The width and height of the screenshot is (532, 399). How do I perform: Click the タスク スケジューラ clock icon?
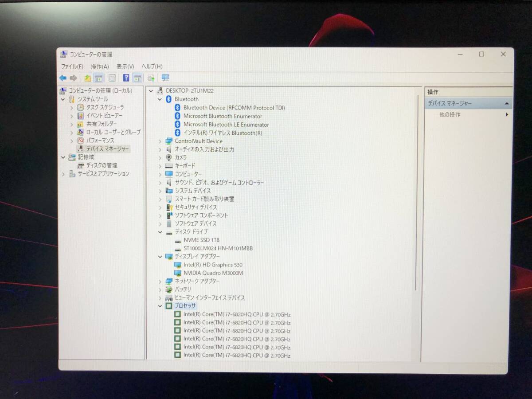click(80, 107)
